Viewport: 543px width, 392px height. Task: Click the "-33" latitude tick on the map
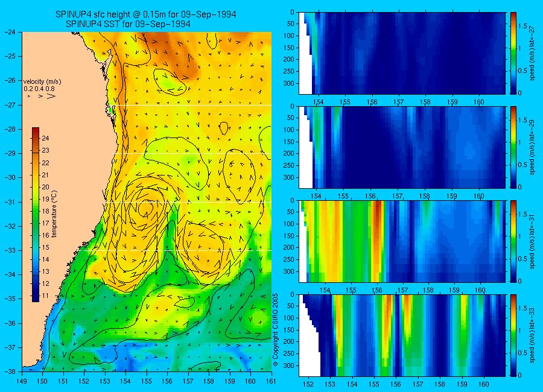[10, 250]
